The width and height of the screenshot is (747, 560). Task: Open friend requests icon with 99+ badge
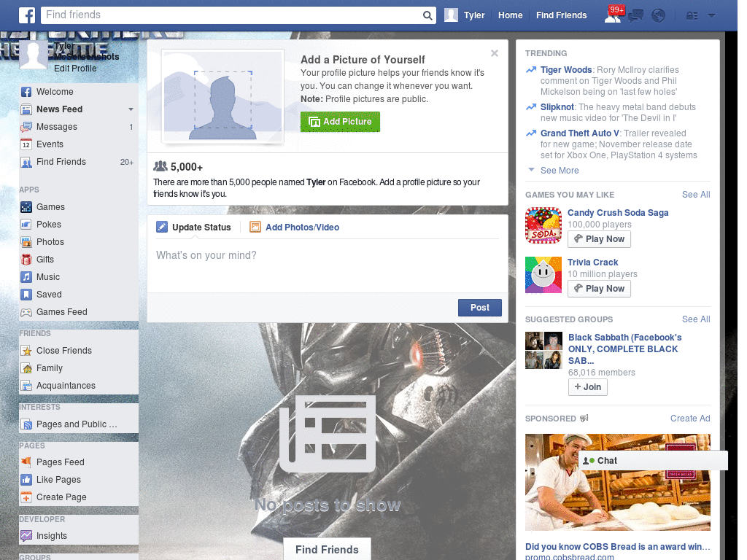tap(614, 15)
